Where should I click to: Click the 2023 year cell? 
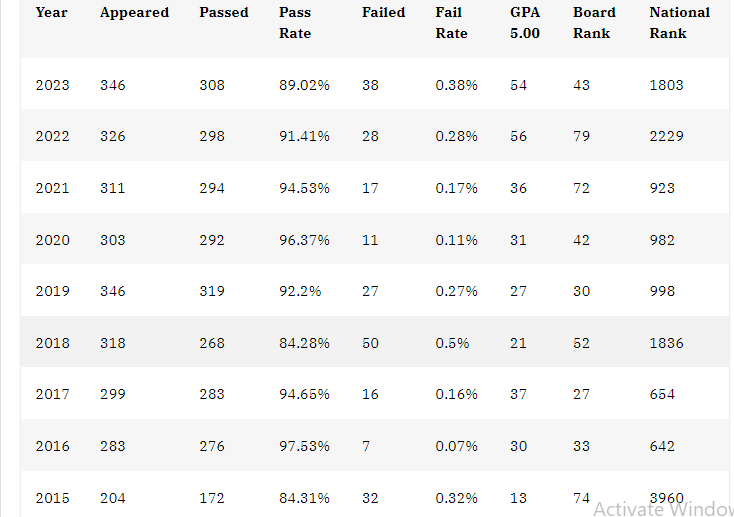coord(52,85)
